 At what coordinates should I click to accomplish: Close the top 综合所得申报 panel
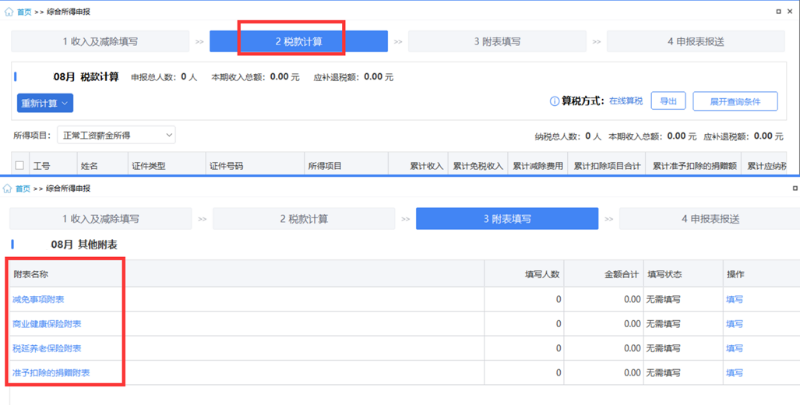tap(793, 7)
